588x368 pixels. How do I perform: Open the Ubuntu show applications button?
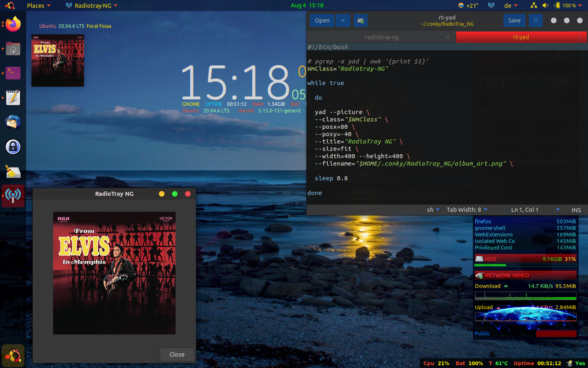coord(13,356)
